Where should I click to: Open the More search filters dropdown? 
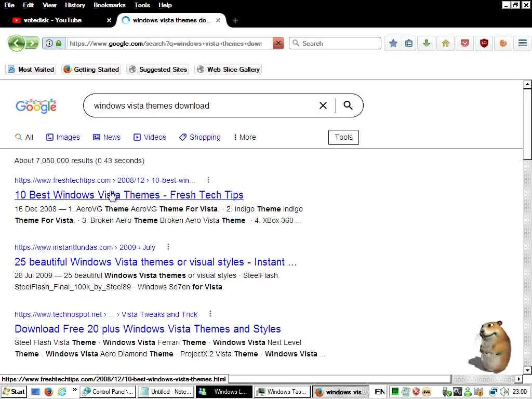click(245, 137)
